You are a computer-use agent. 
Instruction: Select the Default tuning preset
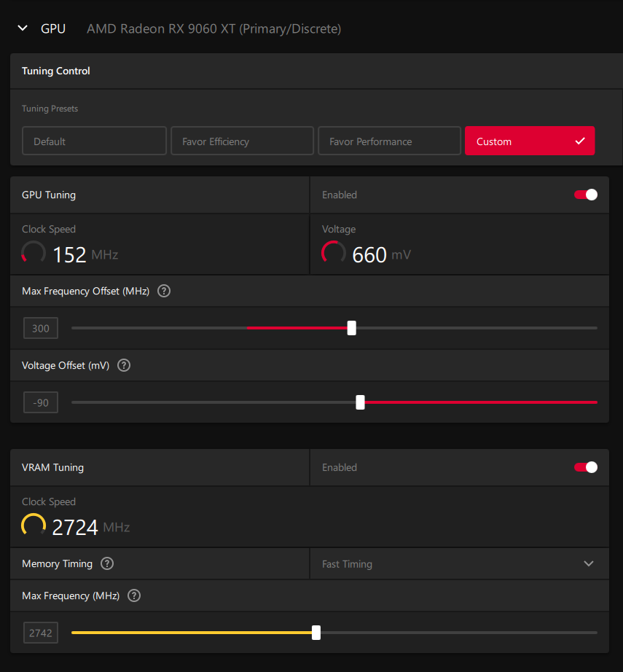(x=94, y=141)
